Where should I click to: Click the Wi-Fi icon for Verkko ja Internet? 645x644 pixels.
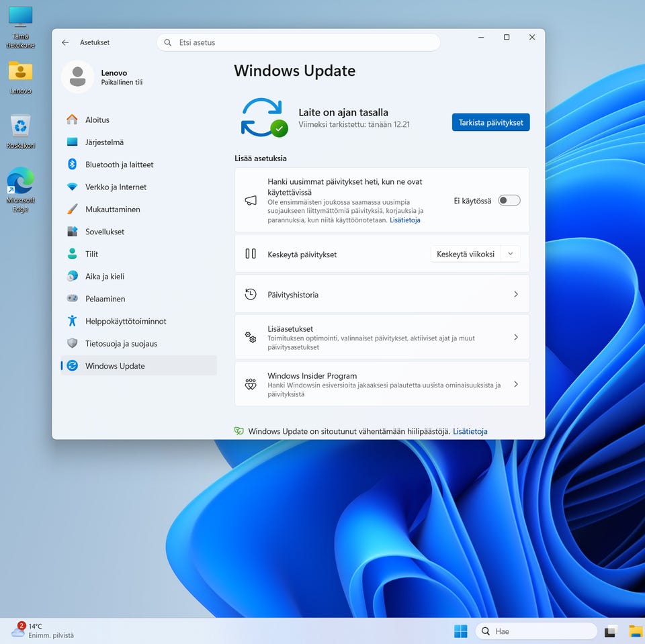click(72, 187)
